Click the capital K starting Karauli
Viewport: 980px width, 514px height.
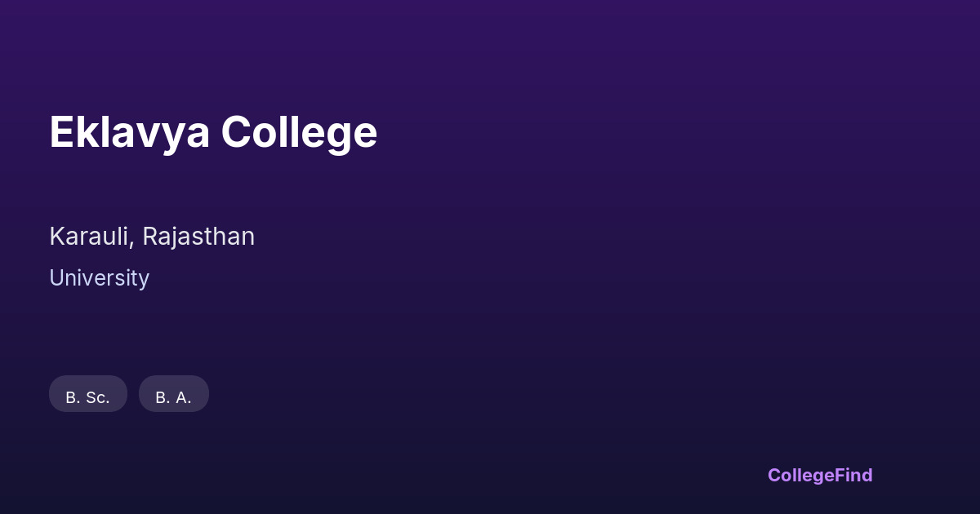click(x=57, y=237)
